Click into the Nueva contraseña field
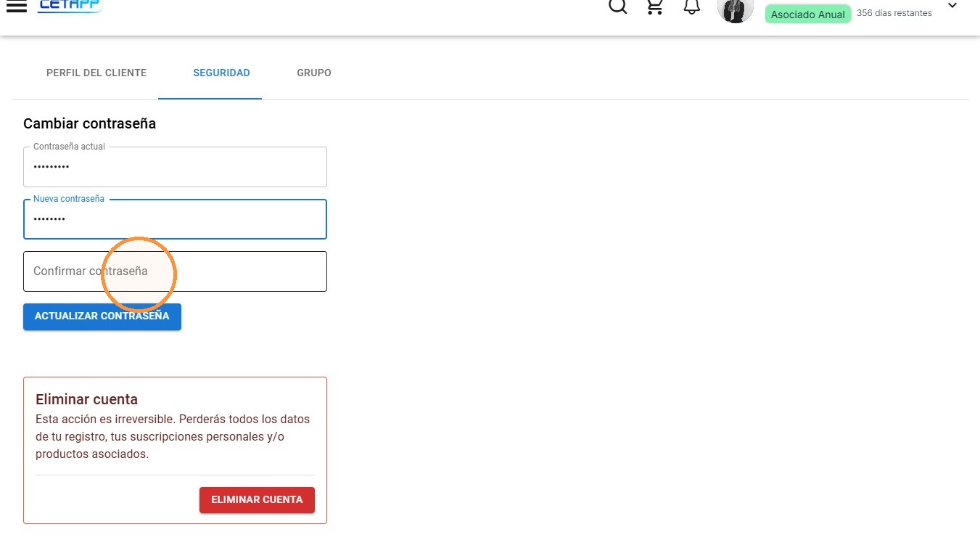This screenshot has width=980, height=548. (175, 219)
